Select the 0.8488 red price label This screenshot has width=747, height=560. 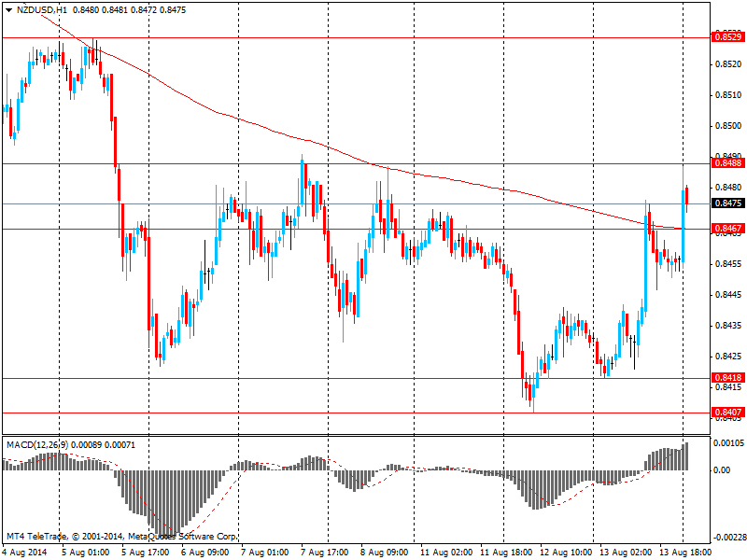(728, 163)
